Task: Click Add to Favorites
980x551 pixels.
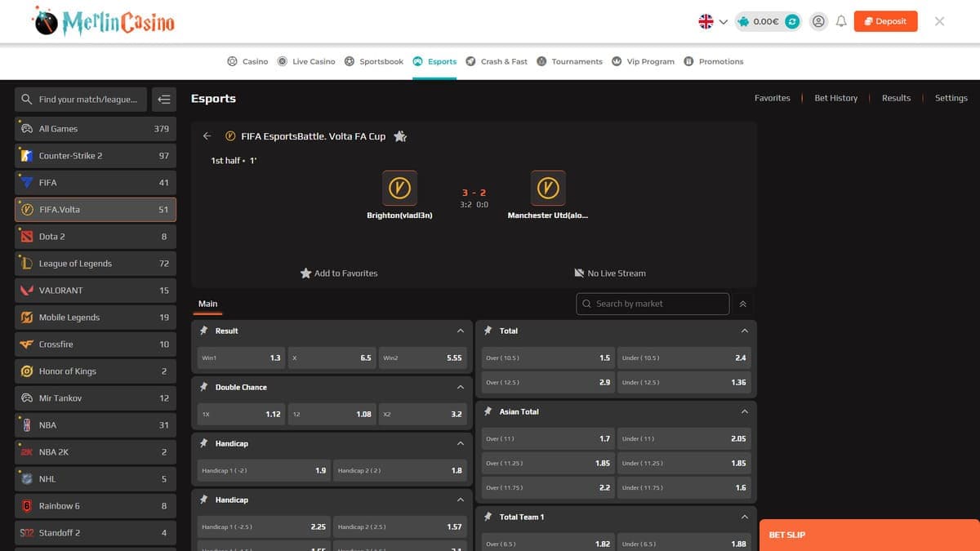Action: point(339,273)
